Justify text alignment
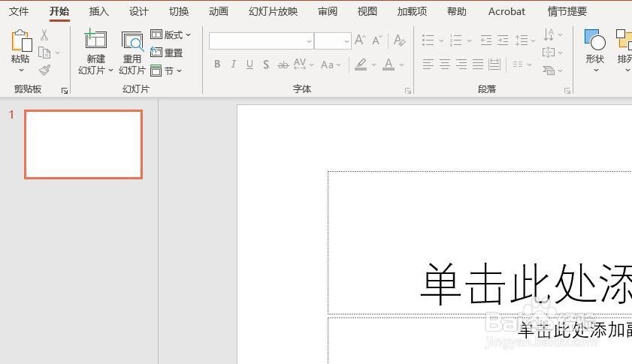The width and height of the screenshot is (632, 364). pyautogui.click(x=478, y=64)
